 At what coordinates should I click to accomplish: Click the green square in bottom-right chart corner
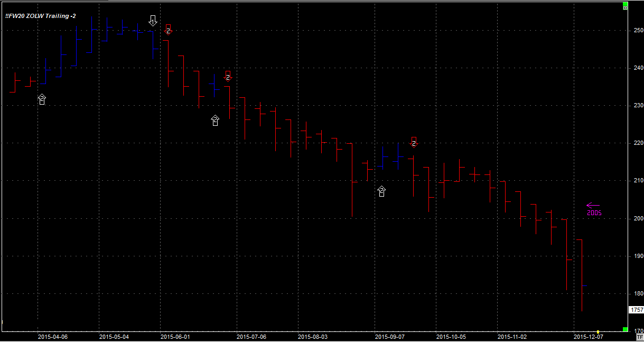pyautogui.click(x=625, y=330)
